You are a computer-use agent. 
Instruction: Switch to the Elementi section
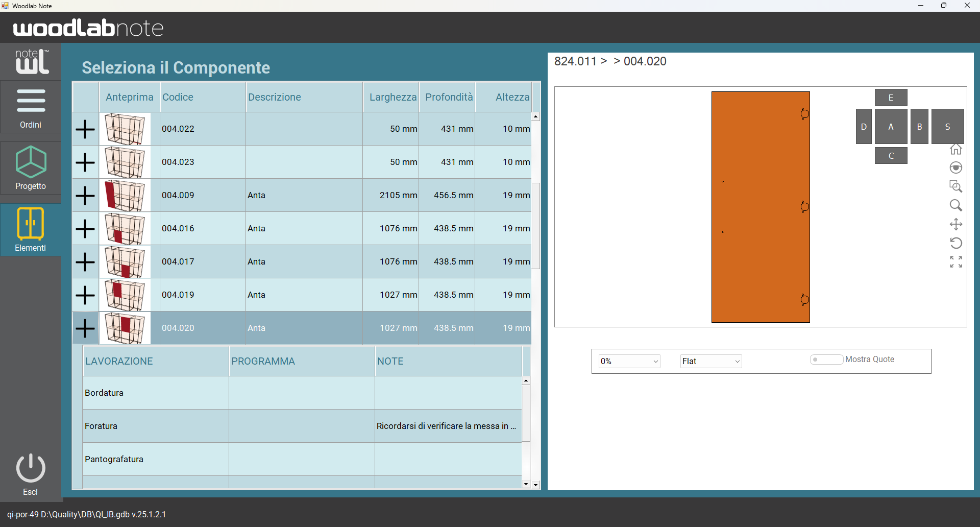(30, 230)
